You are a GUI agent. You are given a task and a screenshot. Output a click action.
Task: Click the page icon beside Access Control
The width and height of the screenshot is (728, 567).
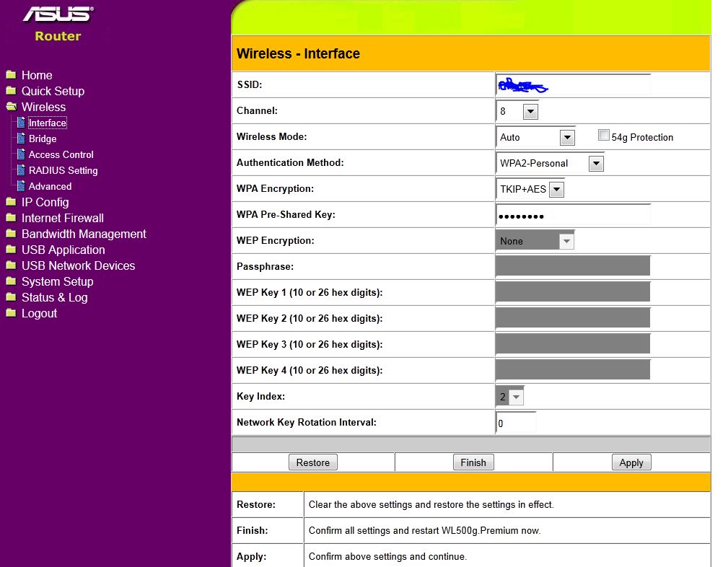coord(21,154)
